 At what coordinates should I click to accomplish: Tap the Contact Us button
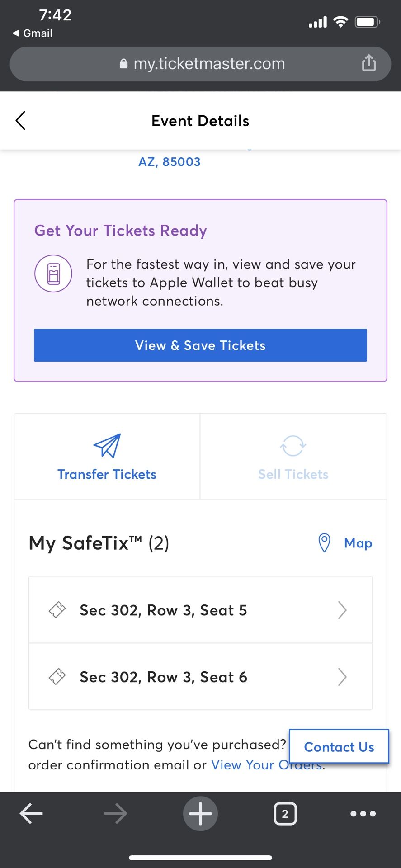[339, 747]
